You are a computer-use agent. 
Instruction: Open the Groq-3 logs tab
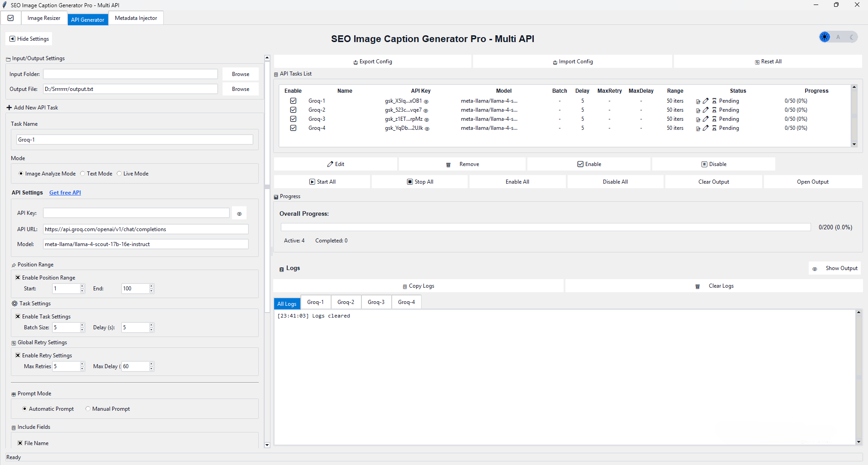(x=376, y=302)
